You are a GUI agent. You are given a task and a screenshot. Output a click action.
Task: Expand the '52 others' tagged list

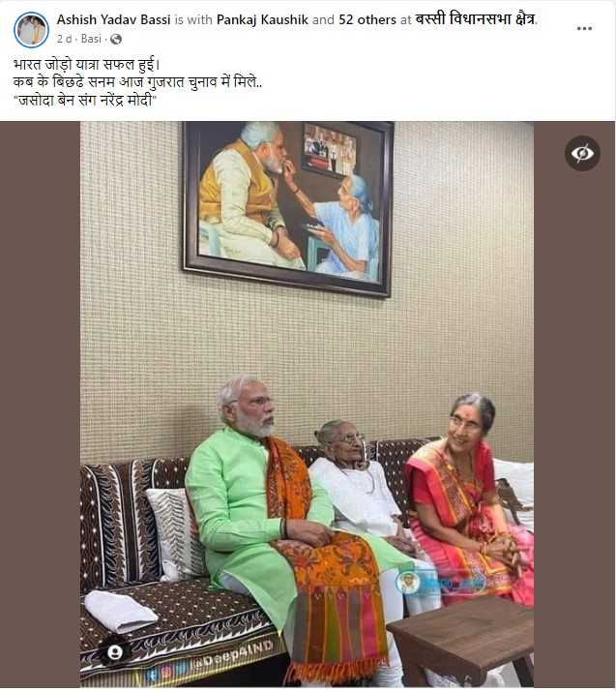(367, 19)
